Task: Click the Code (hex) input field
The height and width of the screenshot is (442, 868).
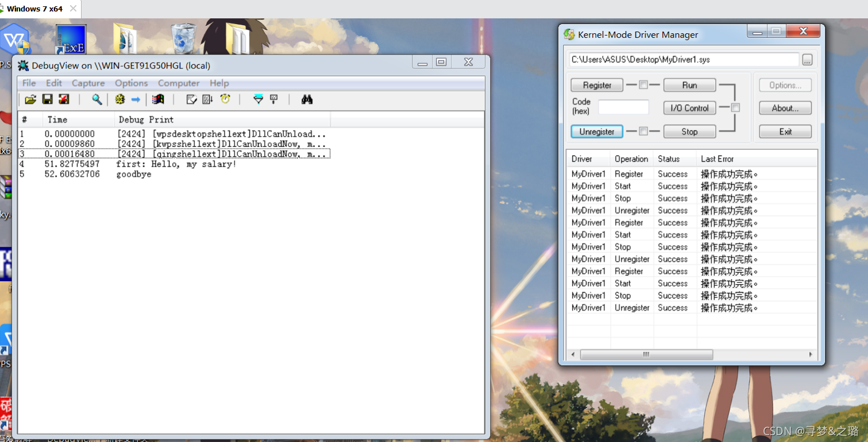Action: [623, 107]
